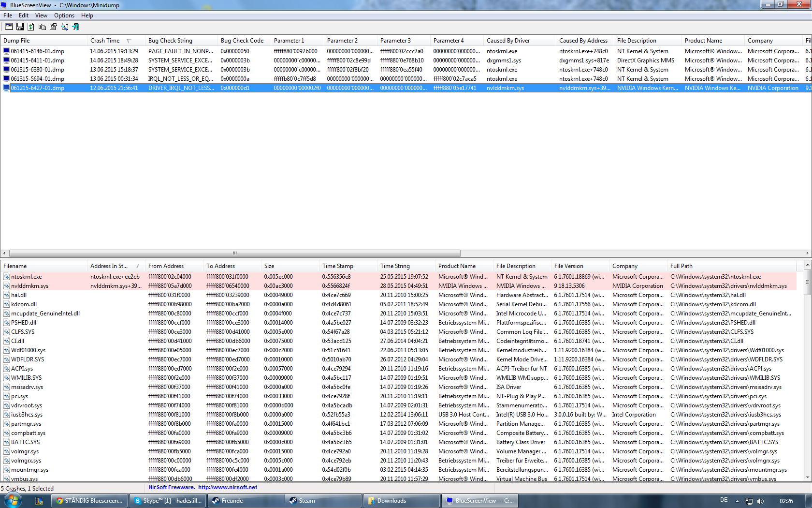812x508 pixels.
Task: Select dump file 061215-6427-01.dmp
Action: [x=37, y=88]
